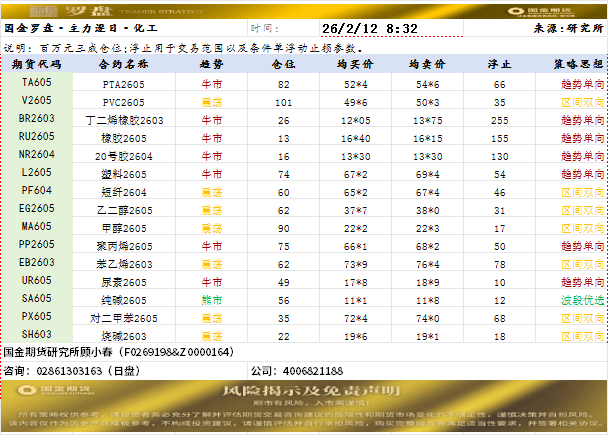Click the analyst line 国金期货研究所顾小春
The image size is (608, 435).
coord(119,352)
